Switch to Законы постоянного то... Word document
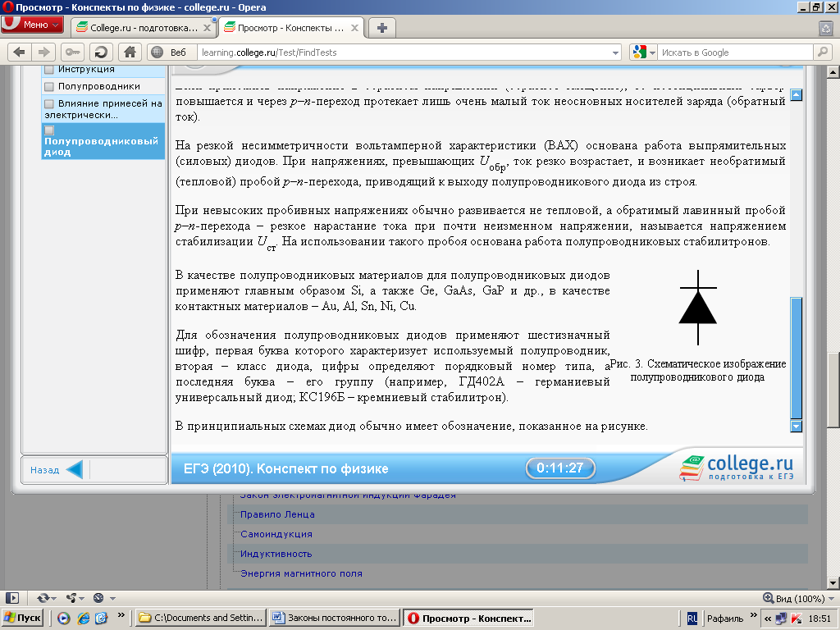The width and height of the screenshot is (840, 630). [x=335, y=618]
